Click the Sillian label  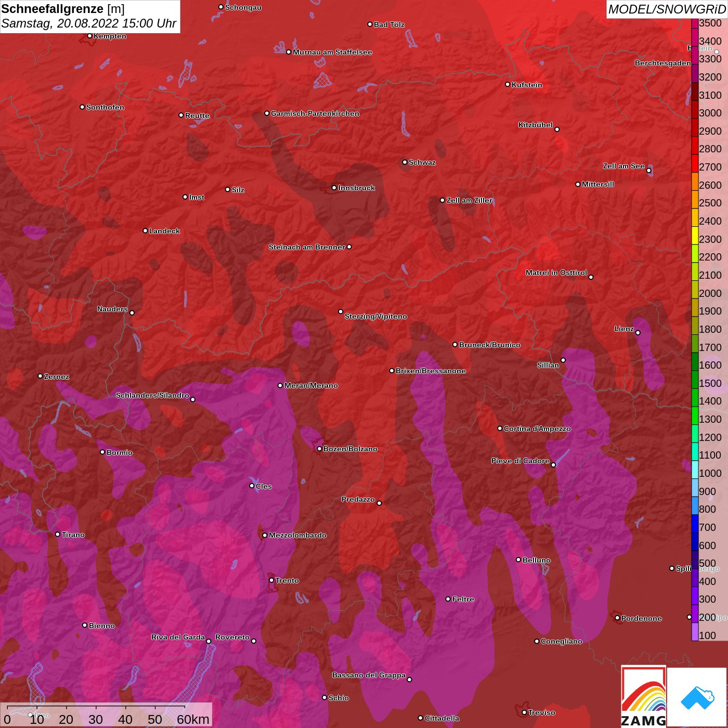548,365
